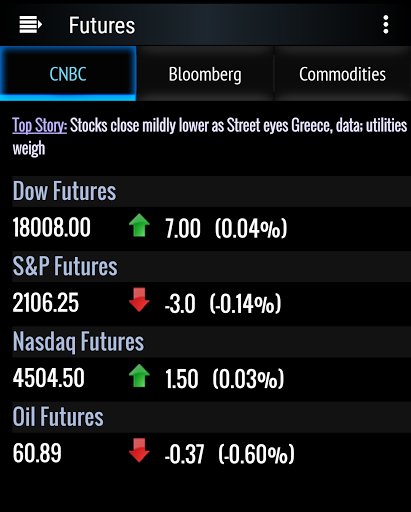
Task: Select the CNBC tab
Action: coord(68,74)
